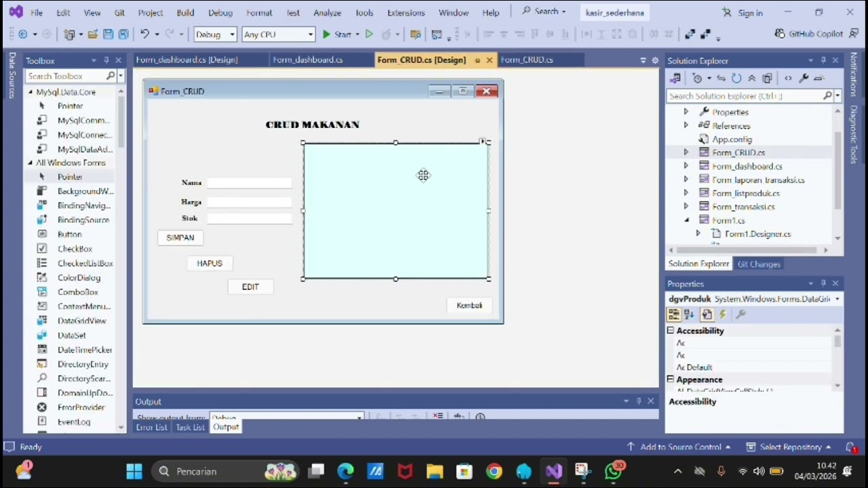Select the SIMPAN button on the form
Screen dimensions: 868x488
click(x=180, y=238)
